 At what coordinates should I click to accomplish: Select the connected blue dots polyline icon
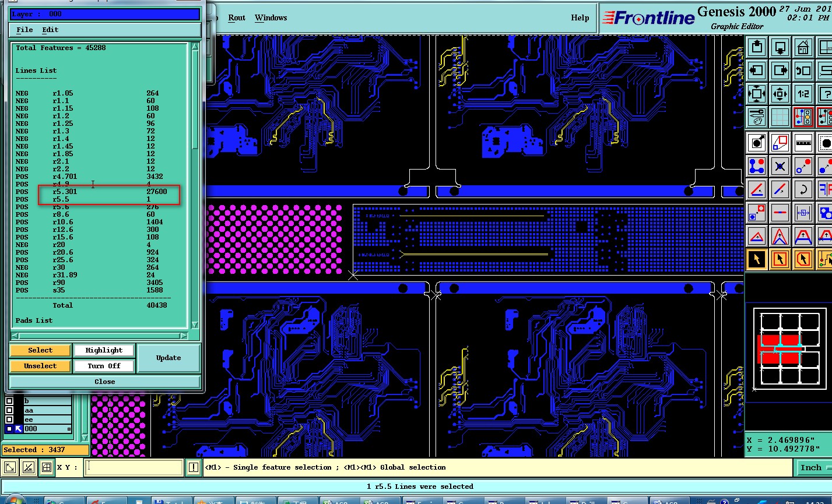(757, 166)
